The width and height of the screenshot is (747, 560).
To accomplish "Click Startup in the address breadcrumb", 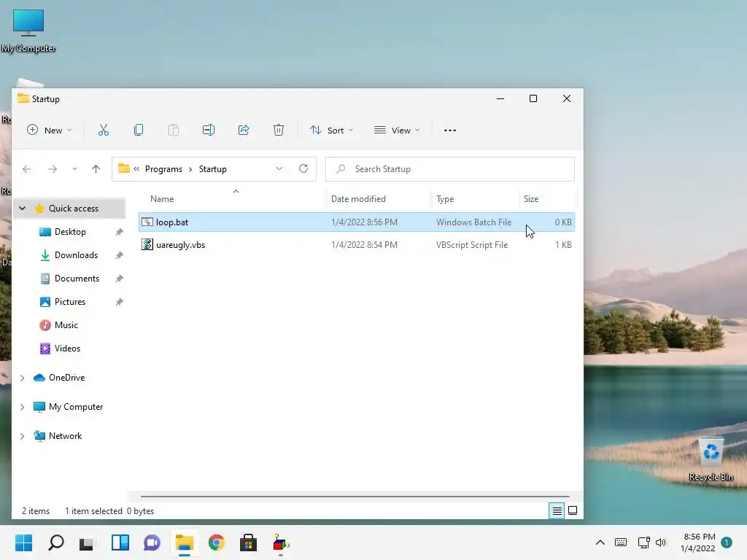I will point(212,169).
